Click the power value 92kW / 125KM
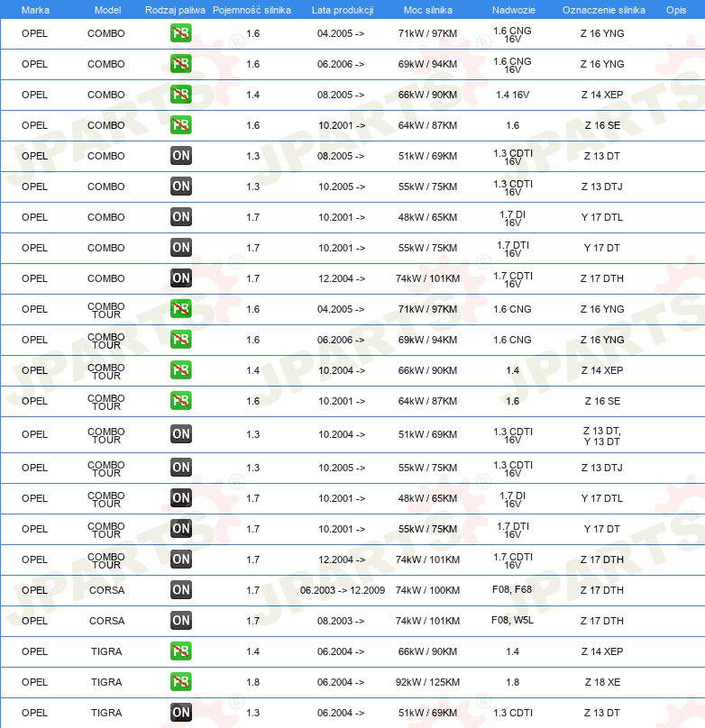705x728 pixels. coord(427,682)
